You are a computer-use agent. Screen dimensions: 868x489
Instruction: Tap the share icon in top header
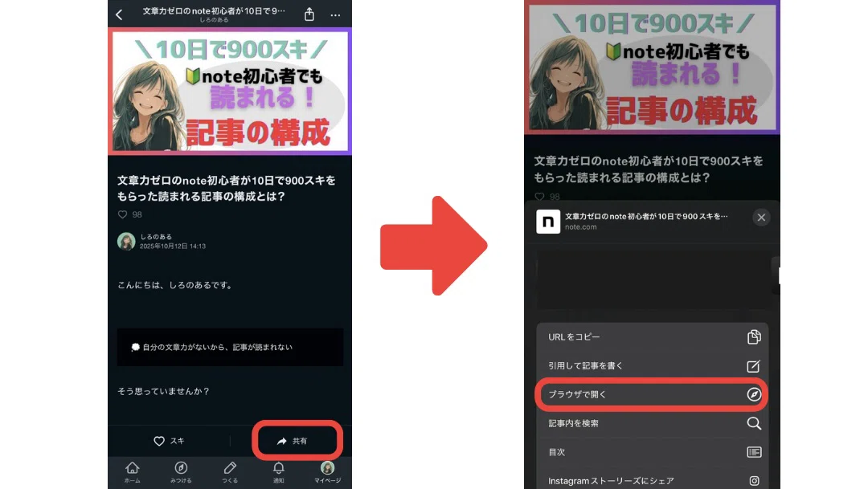(x=309, y=14)
